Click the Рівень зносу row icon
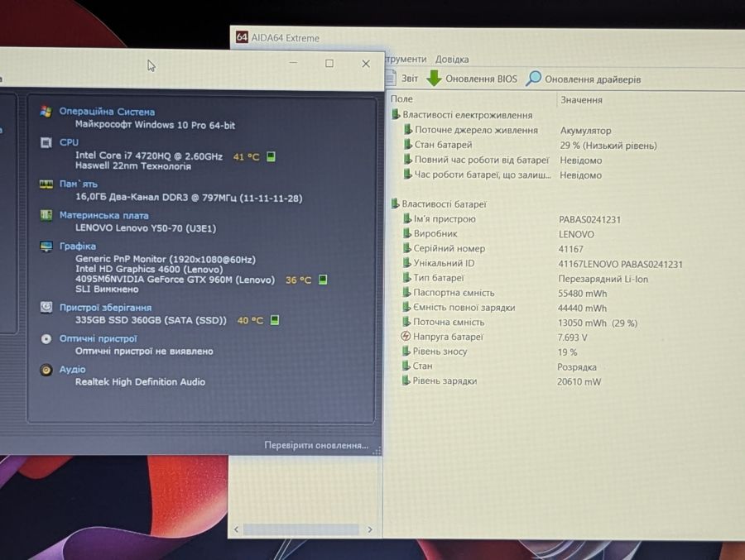Image resolution: width=745 pixels, height=560 pixels. click(406, 351)
